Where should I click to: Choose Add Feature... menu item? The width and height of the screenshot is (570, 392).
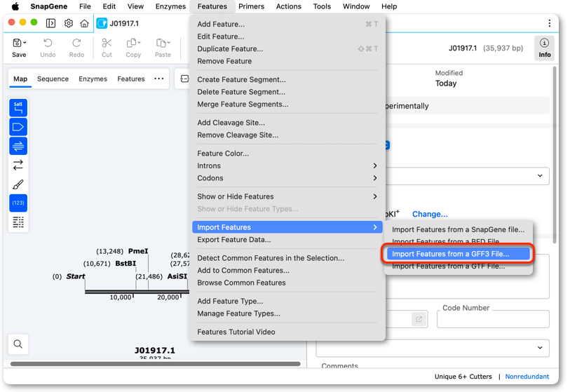tap(287, 24)
